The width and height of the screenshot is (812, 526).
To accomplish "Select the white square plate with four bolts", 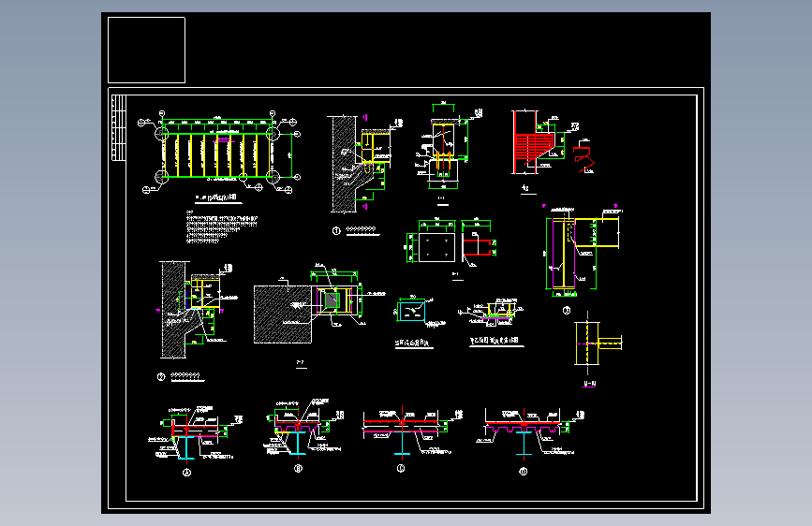I will coord(436,247).
